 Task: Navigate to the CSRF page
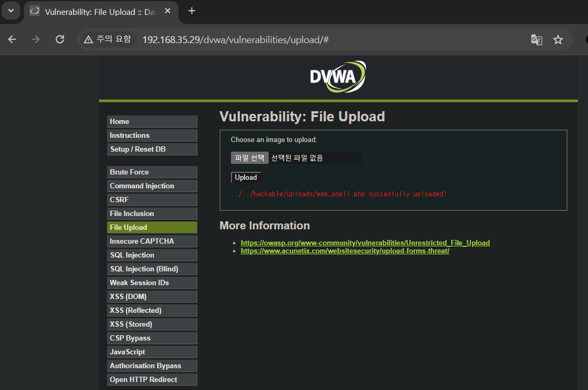coord(152,200)
